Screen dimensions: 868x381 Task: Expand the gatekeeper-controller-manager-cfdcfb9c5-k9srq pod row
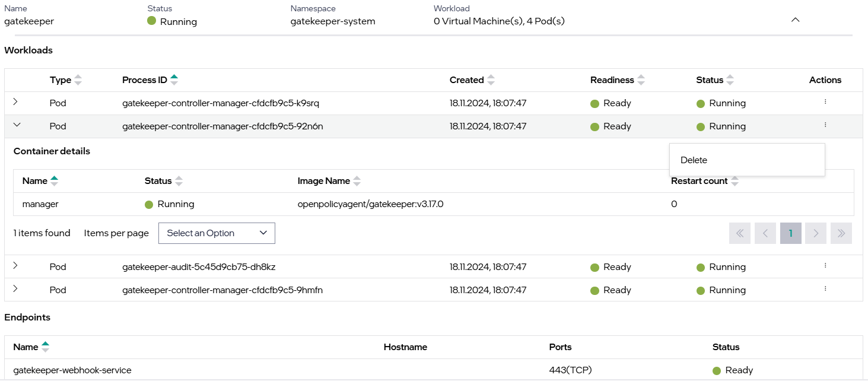15,102
